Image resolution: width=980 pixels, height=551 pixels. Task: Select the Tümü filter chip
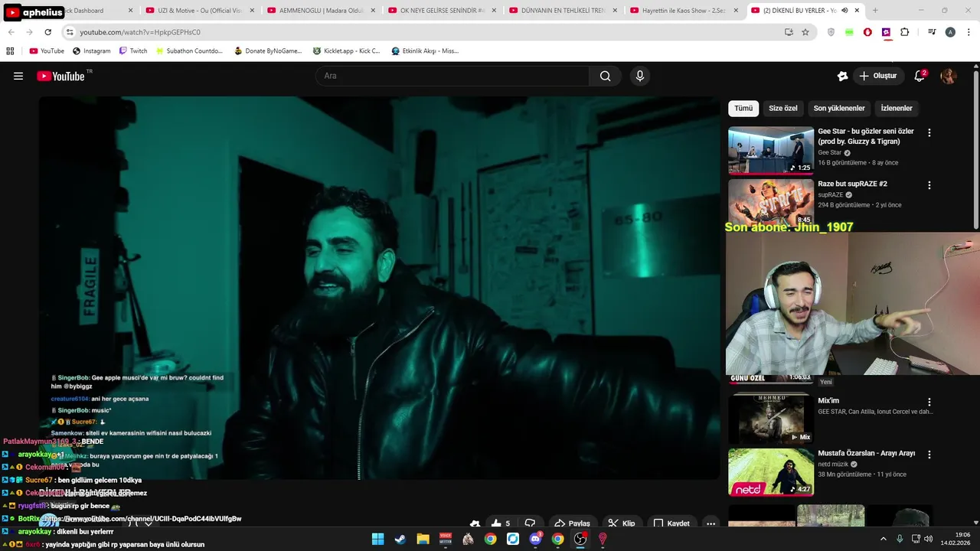pos(743,109)
